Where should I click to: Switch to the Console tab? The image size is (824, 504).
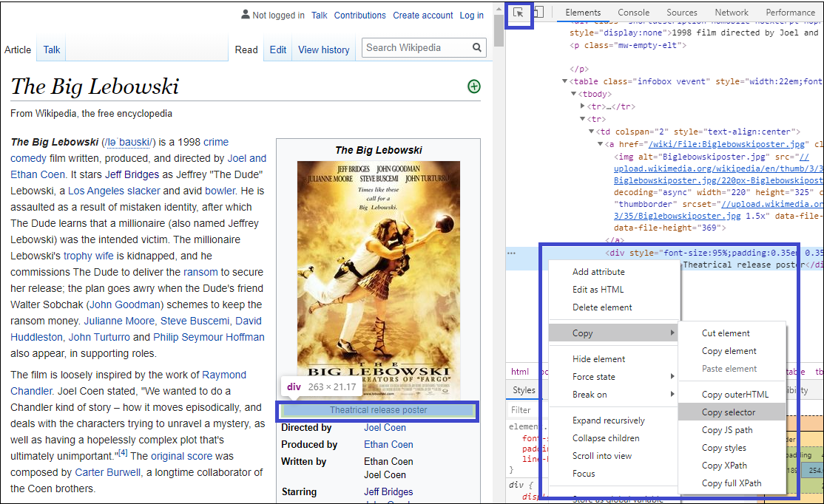tap(633, 13)
